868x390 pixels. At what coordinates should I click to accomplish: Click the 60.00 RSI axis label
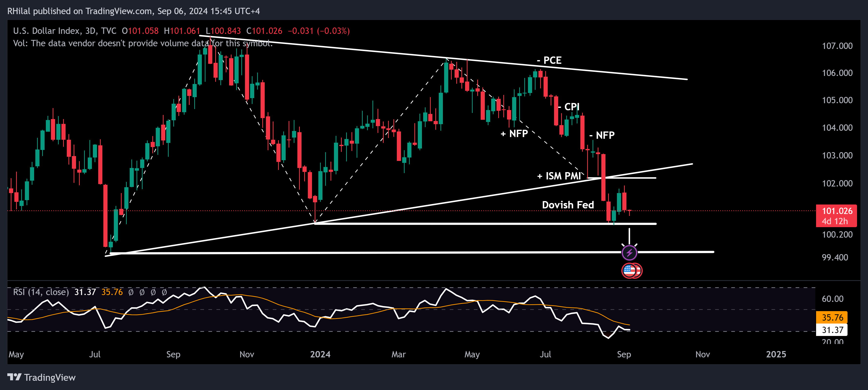coord(832,299)
